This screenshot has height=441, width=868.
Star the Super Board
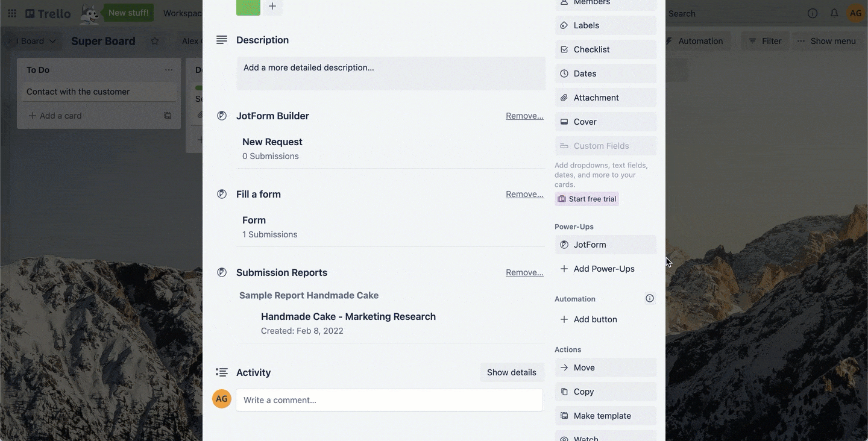click(x=155, y=41)
